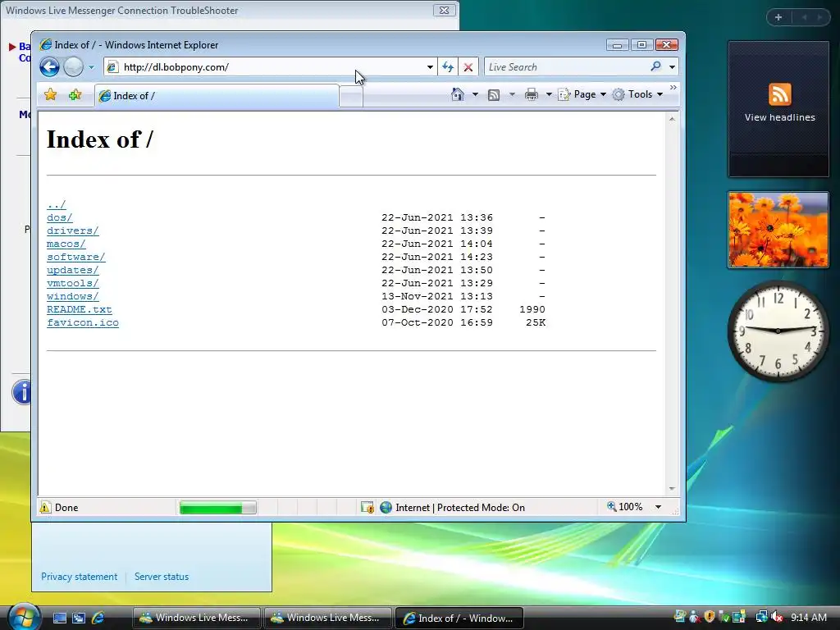Screen dimensions: 840x630
Task: Click the warning icon in status bar
Action: [x=45, y=507]
